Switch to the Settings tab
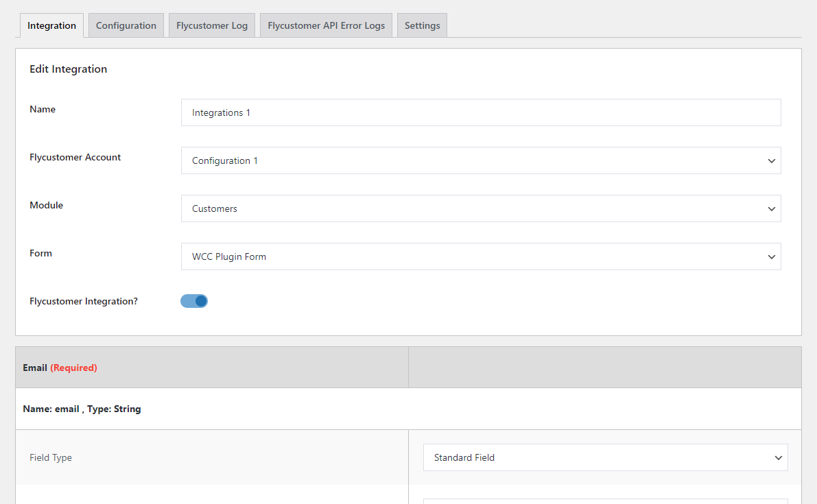The width and height of the screenshot is (817, 504). tap(422, 25)
